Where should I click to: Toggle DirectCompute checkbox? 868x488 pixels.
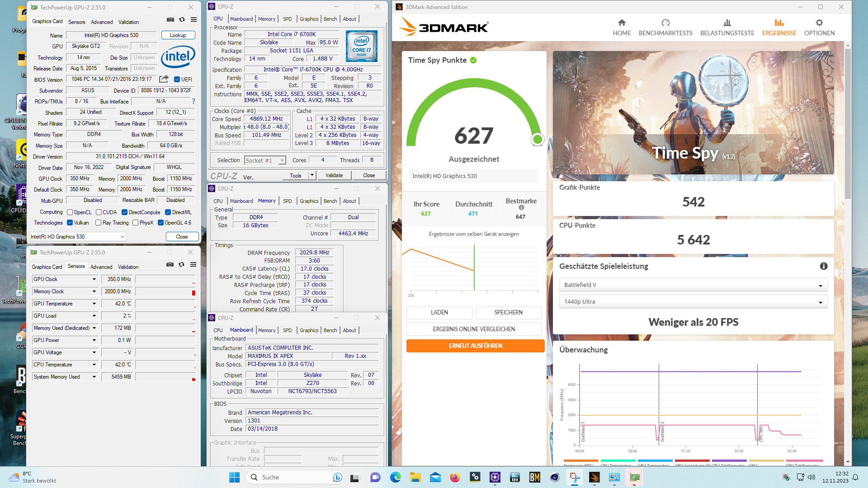click(x=124, y=212)
